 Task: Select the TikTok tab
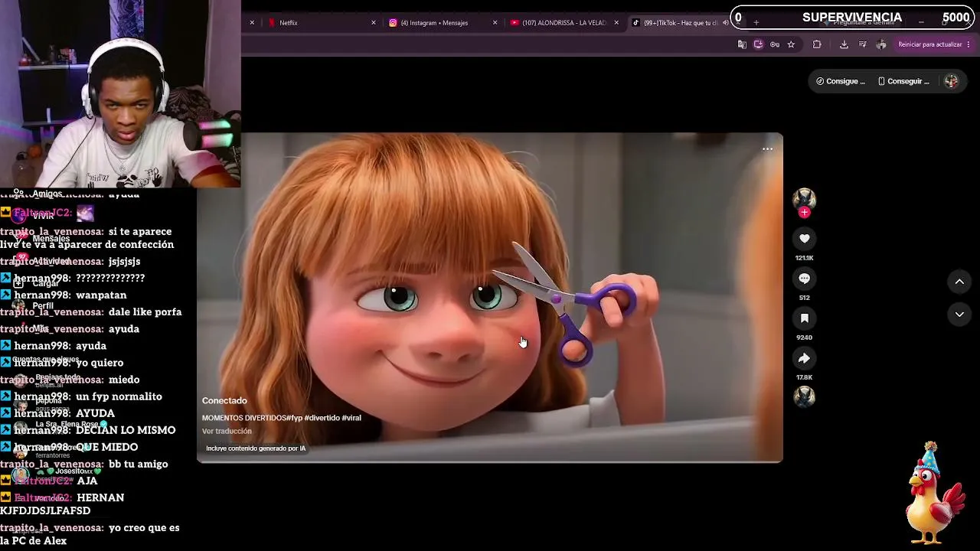click(680, 23)
